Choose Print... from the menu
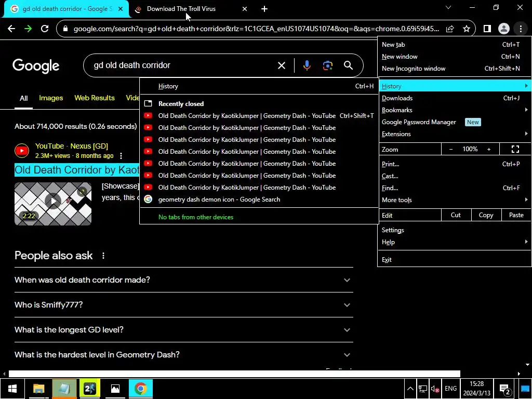Screen dimensions: 532x399 454,164
